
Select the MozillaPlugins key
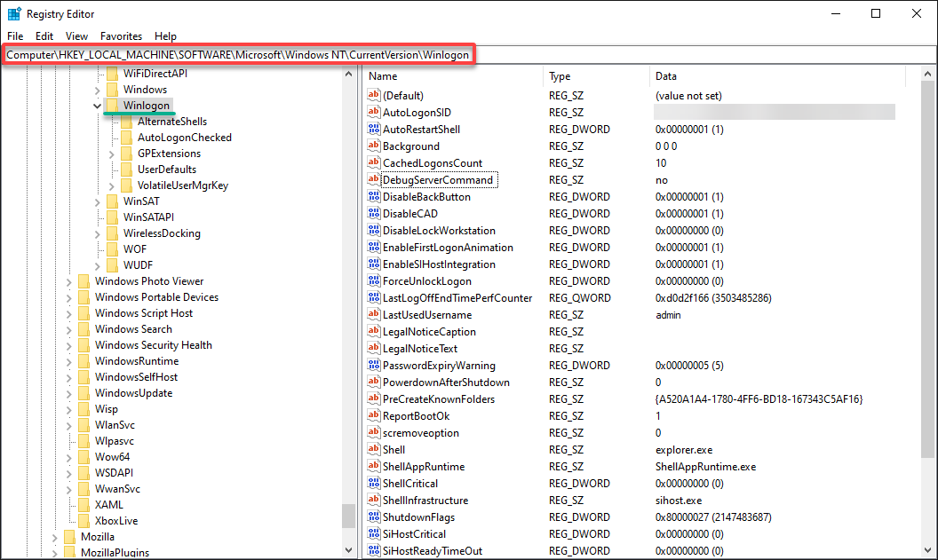pyautogui.click(x=115, y=552)
